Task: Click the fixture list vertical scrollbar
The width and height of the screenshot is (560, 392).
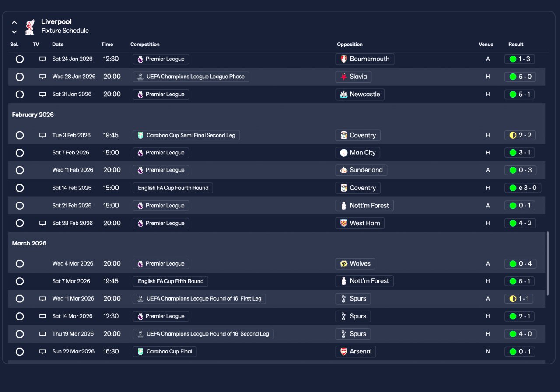Action: tap(548, 263)
